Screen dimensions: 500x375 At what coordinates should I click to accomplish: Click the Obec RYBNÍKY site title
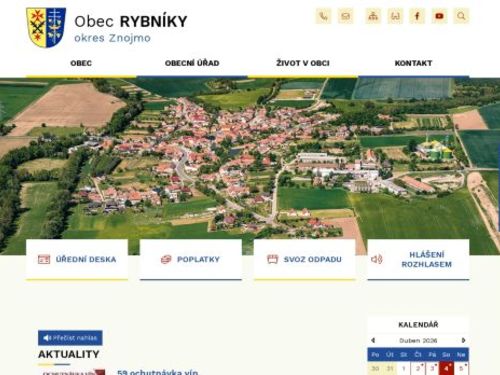[x=131, y=21]
